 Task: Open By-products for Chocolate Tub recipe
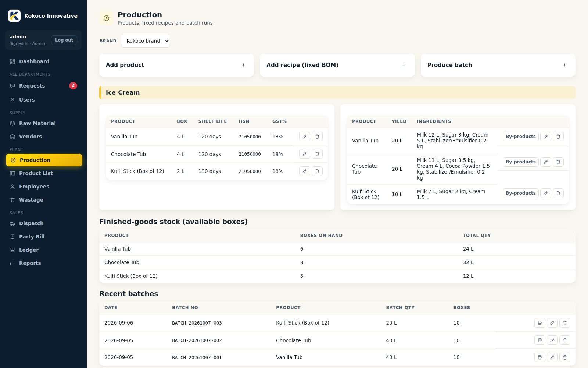(x=520, y=162)
